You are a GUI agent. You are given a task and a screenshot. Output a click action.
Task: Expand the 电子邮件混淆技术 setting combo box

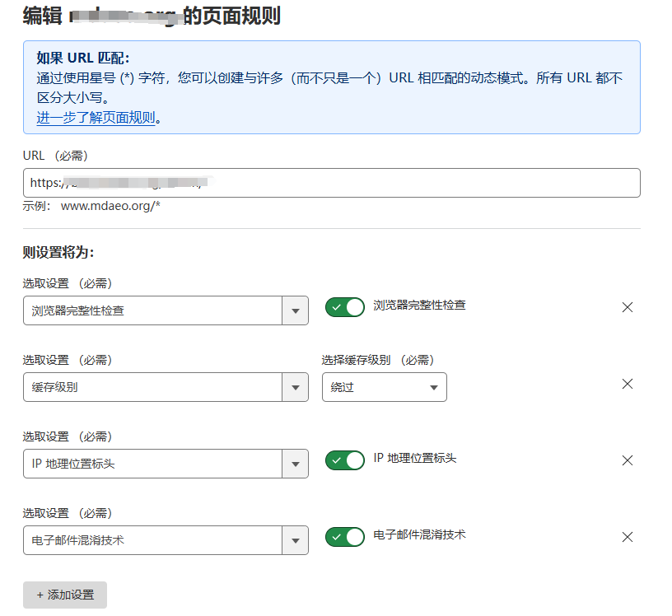(152, 540)
